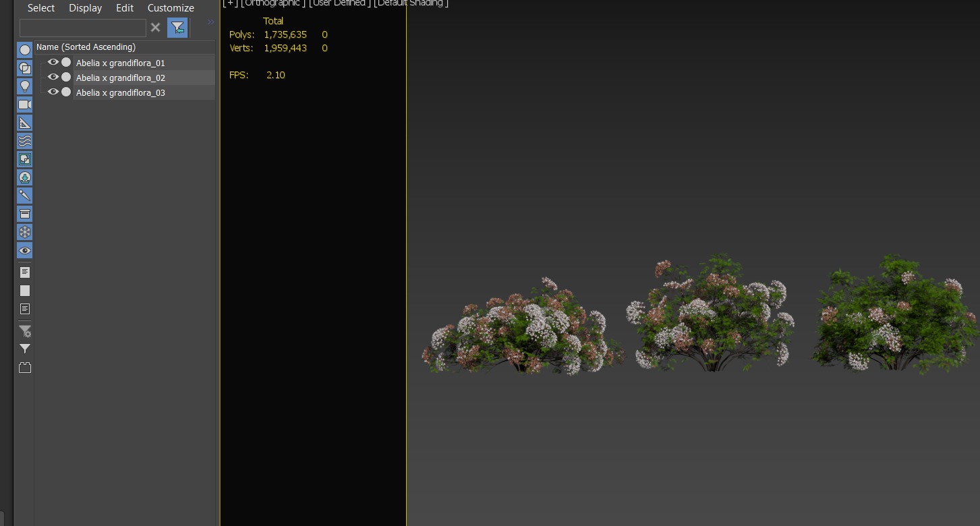
Task: Select Abelia x grandiflora_01 in the list
Action: [120, 63]
